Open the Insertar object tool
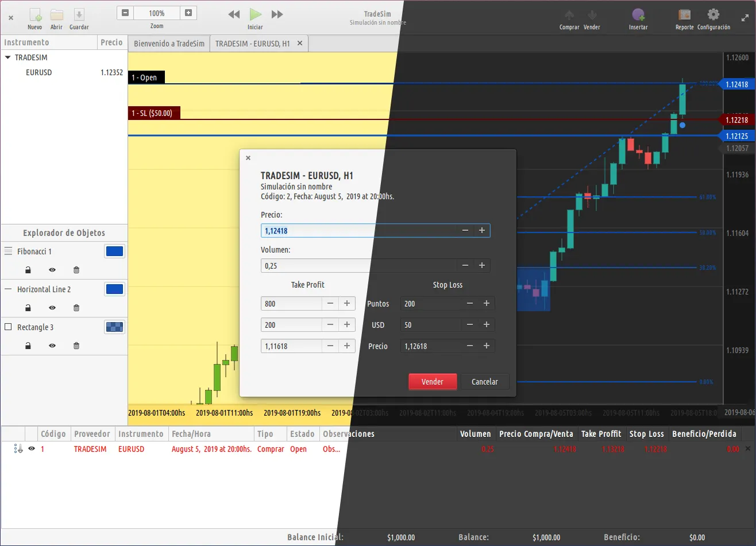The height and width of the screenshot is (546, 756). click(638, 15)
